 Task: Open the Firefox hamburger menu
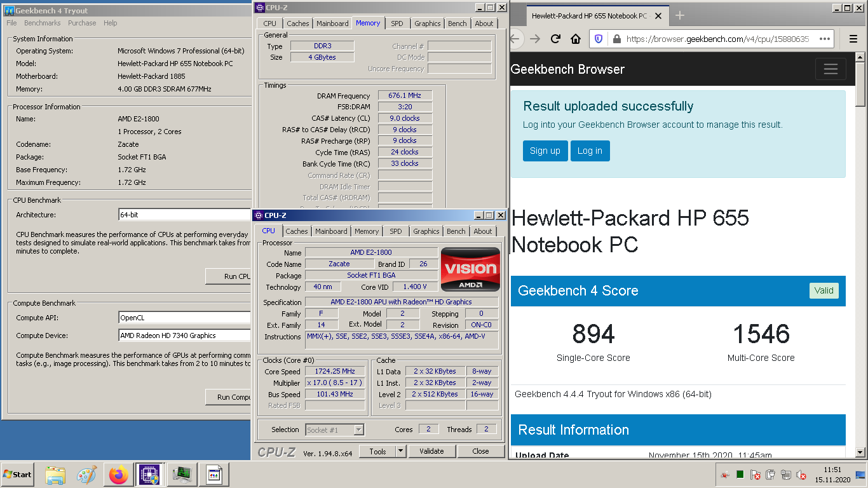(853, 39)
